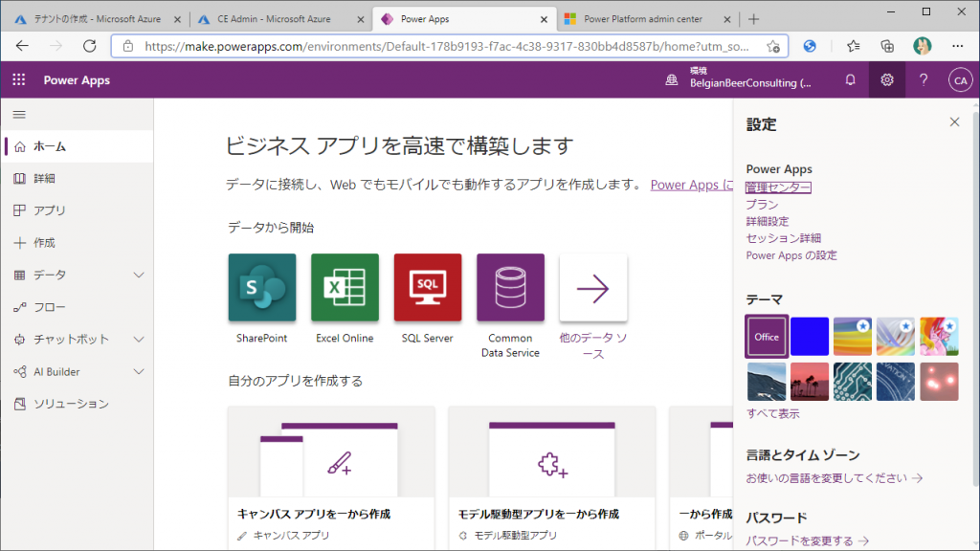Click すべて表示 under themes

pyautogui.click(x=772, y=413)
